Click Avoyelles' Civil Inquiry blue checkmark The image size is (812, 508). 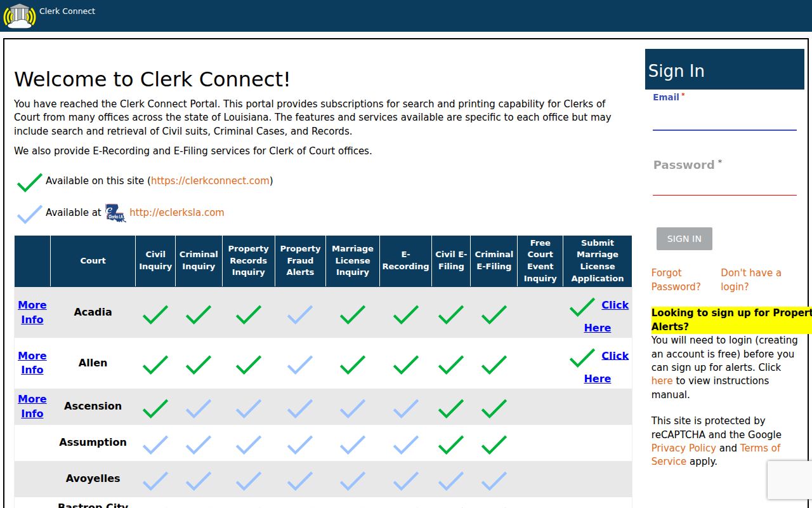coord(155,481)
